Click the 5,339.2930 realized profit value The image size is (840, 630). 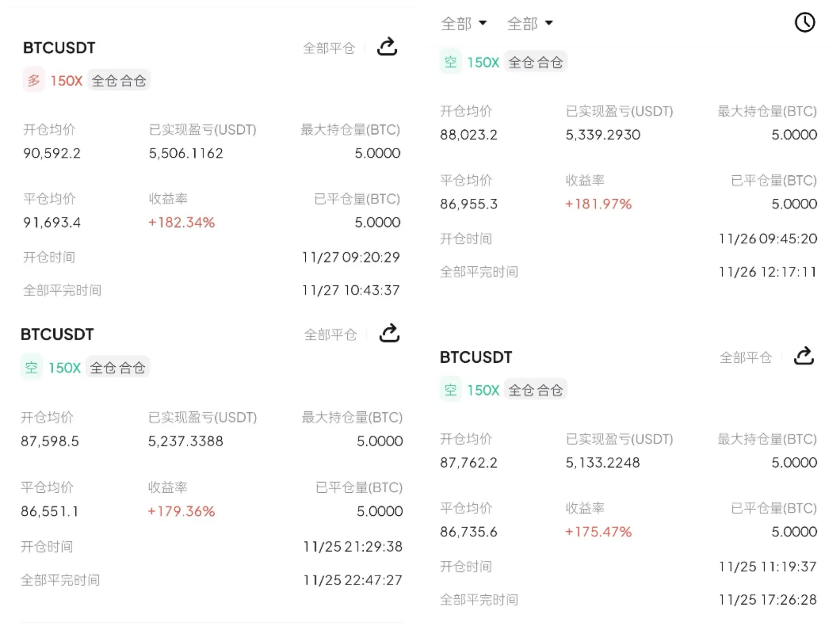[x=603, y=135]
